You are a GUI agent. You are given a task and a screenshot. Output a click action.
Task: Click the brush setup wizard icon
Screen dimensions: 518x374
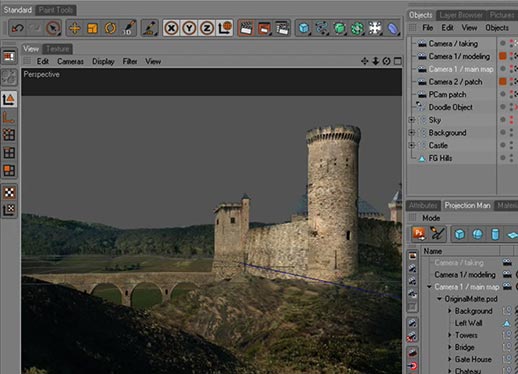pyautogui.click(x=149, y=28)
